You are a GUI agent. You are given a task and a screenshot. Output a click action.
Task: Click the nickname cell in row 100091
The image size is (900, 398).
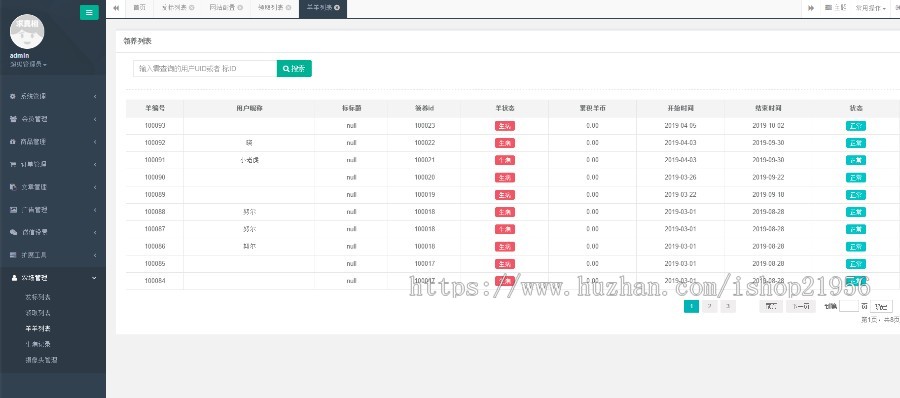tap(249, 160)
